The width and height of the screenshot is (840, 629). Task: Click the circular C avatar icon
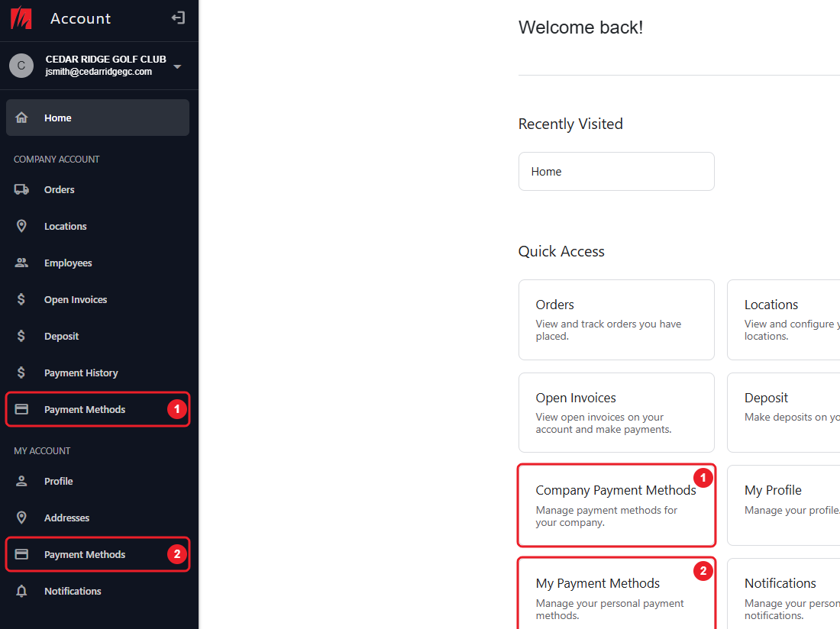click(x=21, y=66)
